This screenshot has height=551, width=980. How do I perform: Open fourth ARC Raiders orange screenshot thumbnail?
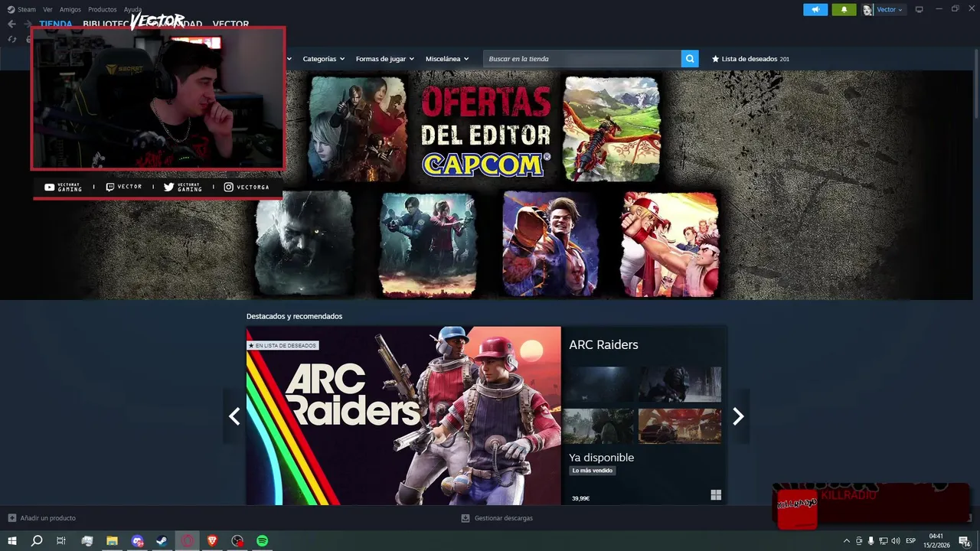tap(680, 425)
